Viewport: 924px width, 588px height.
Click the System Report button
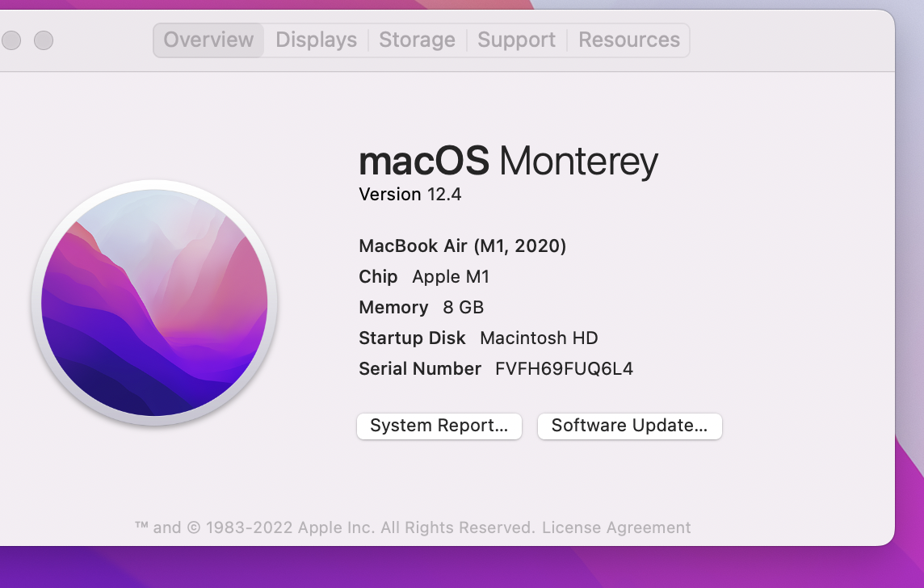coord(439,426)
